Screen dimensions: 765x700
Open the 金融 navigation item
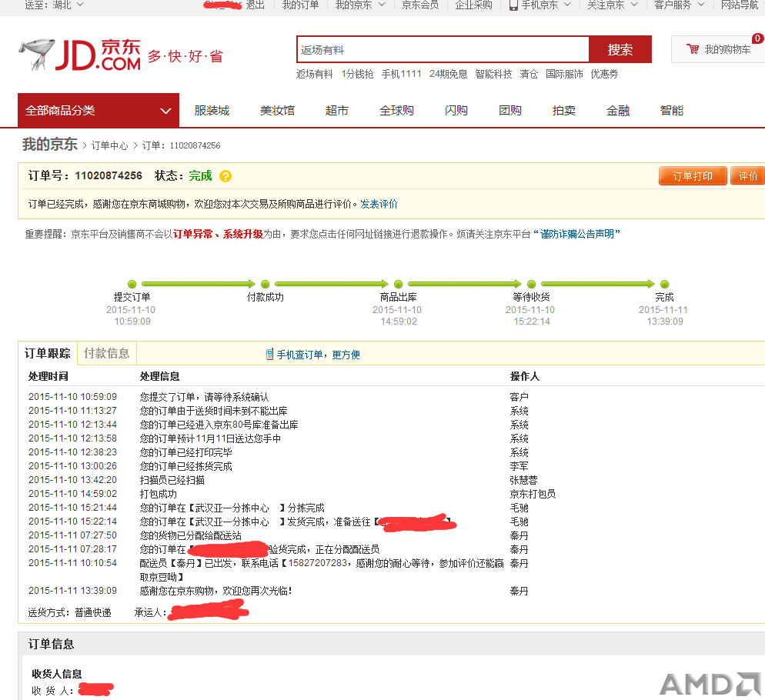tap(618, 111)
